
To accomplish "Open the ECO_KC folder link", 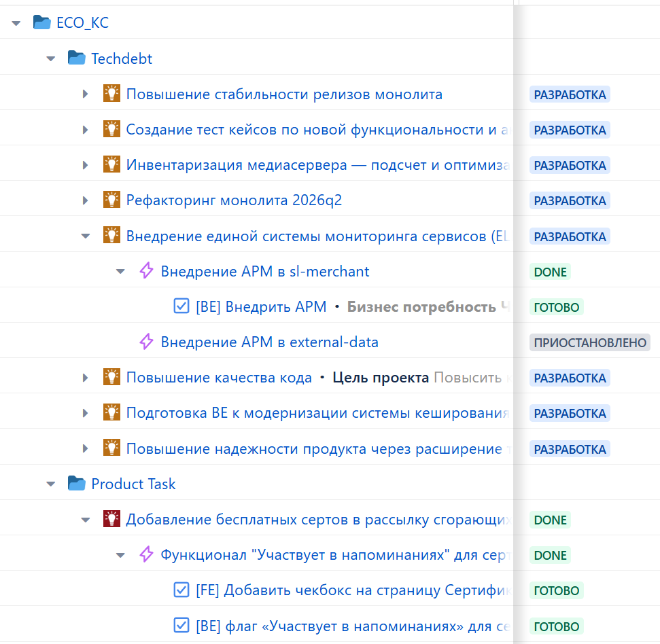I will click(x=82, y=22).
